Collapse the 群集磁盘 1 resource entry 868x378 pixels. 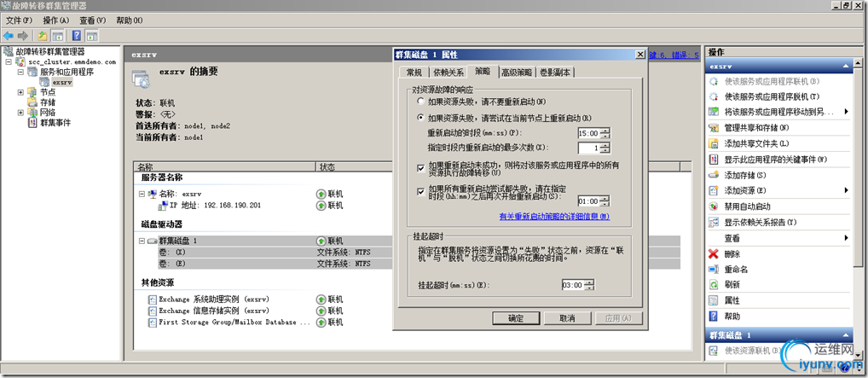coord(142,241)
